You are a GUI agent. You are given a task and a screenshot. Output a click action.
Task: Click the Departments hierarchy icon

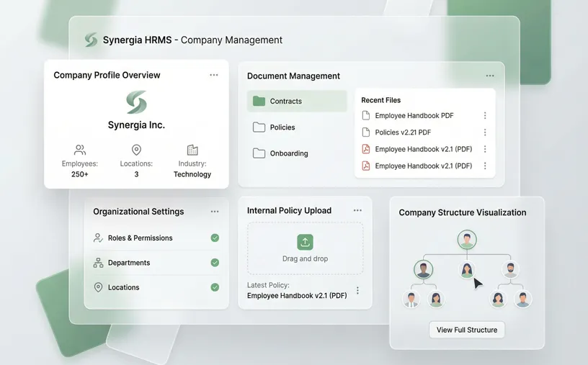(98, 263)
